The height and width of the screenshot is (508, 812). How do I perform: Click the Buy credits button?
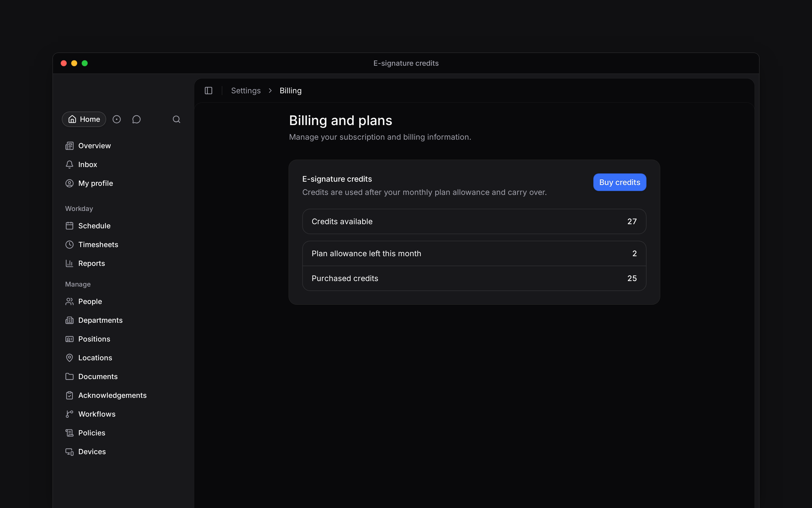[619, 182]
